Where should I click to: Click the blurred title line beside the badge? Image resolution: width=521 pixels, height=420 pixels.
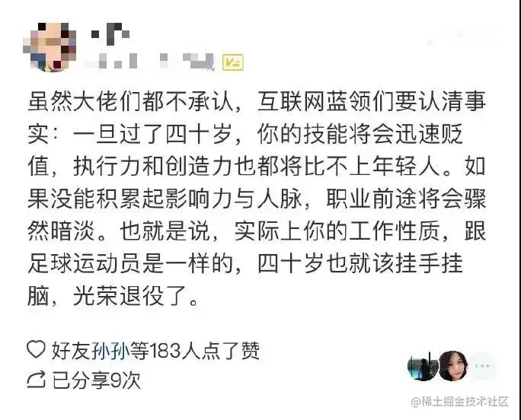149,62
